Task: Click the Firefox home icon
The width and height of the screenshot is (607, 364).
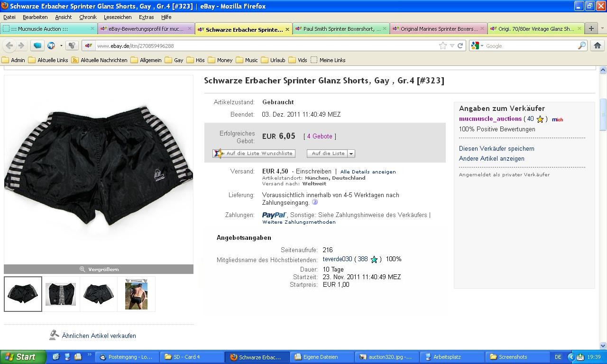Action: click(x=597, y=45)
